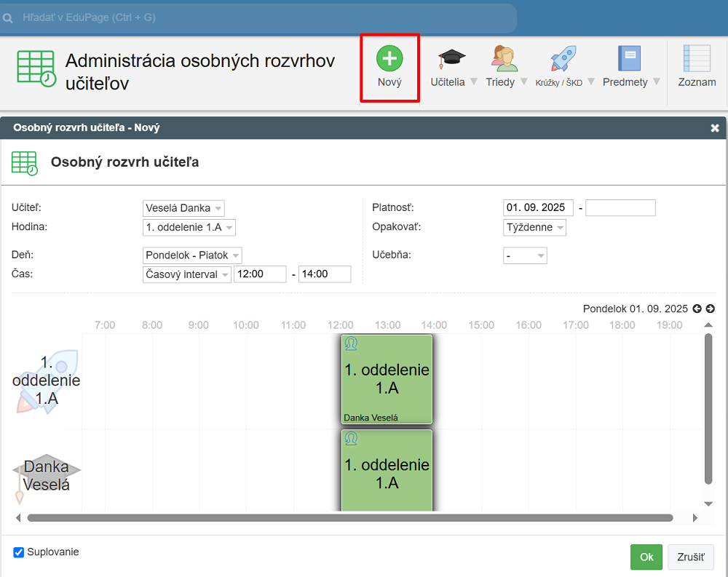This screenshot has width=728, height=577.
Task: Expand the Deň dropdown Pondelok - Piatok
Action: 192,255
